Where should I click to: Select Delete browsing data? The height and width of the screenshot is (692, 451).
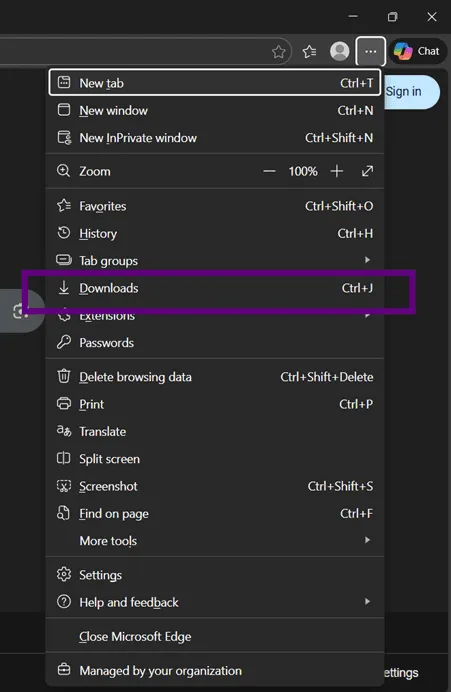point(215,377)
